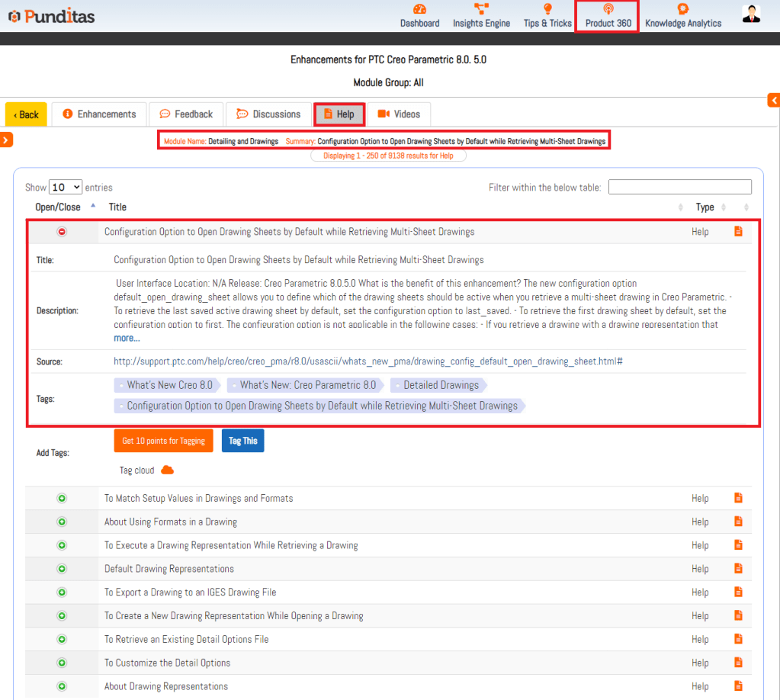Open document icon for Default Drawing Representations

[x=737, y=568]
